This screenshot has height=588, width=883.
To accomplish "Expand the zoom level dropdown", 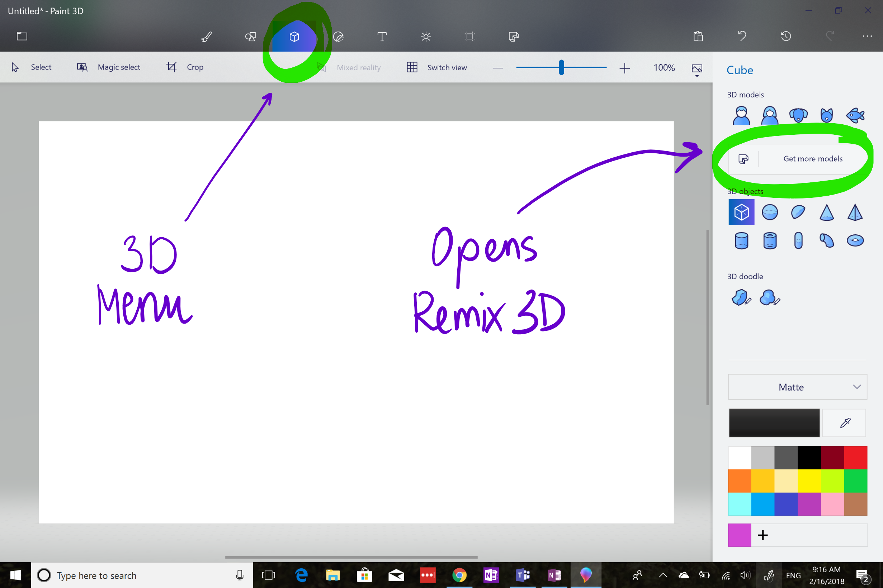I will coord(664,67).
